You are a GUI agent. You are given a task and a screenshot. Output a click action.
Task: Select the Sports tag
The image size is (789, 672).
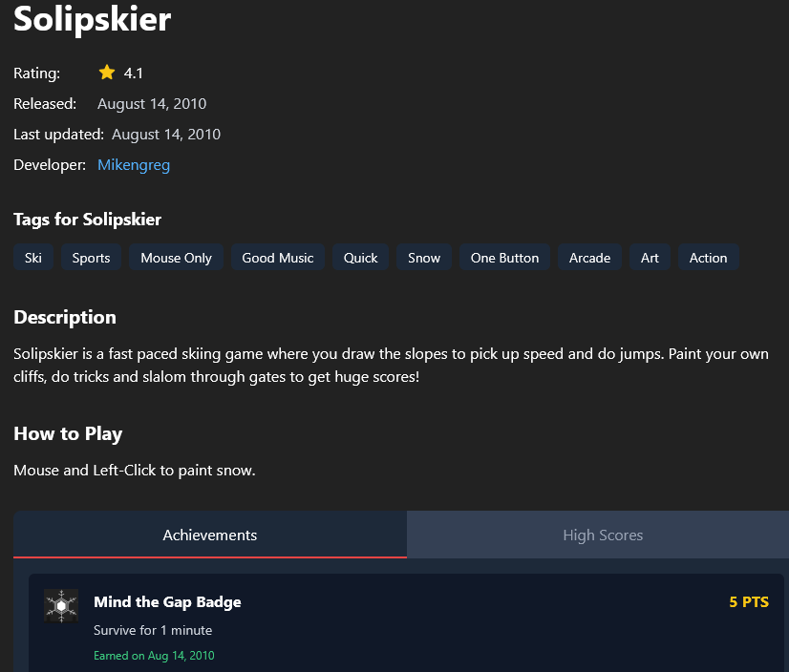pos(92,258)
